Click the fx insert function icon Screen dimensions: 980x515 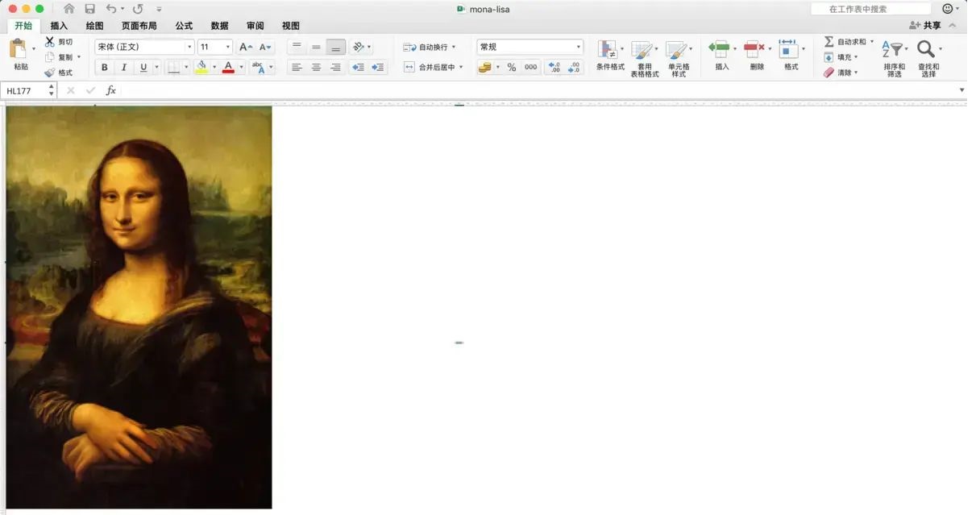tap(111, 90)
